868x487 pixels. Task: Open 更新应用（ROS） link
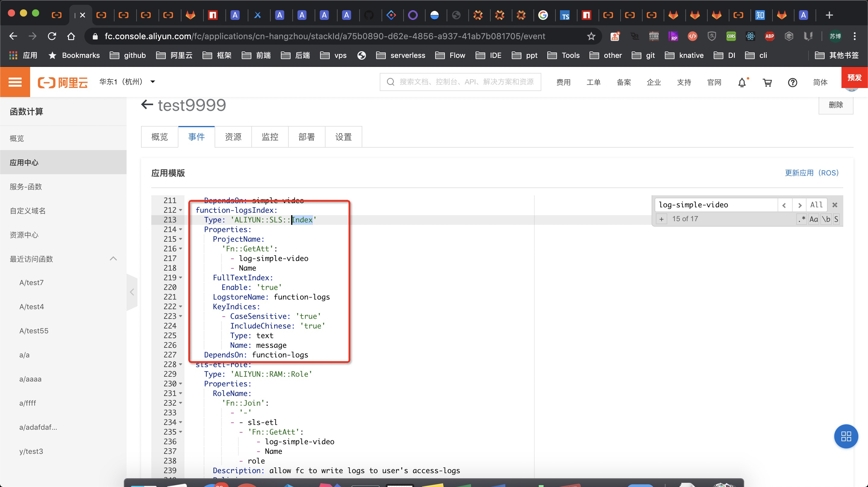812,173
